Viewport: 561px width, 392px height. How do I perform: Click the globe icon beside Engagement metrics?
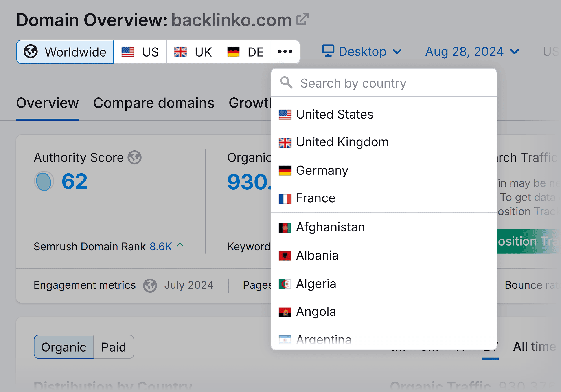tap(150, 285)
